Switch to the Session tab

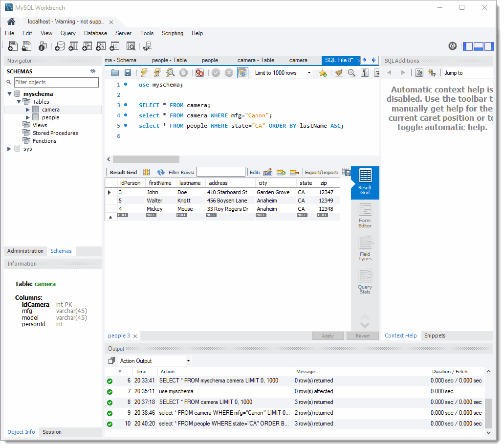[x=52, y=432]
